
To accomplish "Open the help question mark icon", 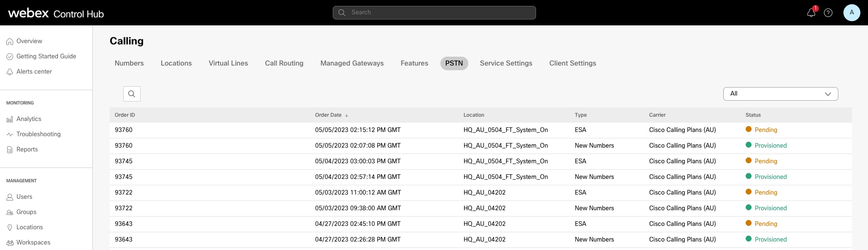I will coord(828,13).
